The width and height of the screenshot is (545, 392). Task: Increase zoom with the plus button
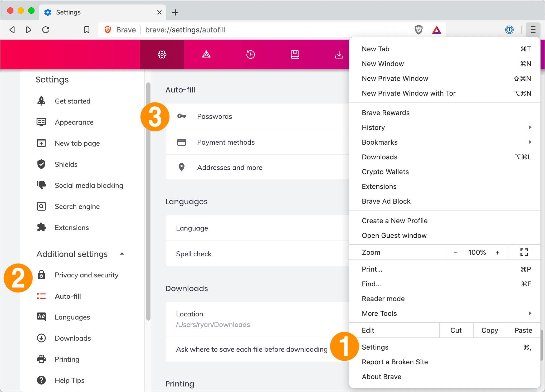click(497, 252)
